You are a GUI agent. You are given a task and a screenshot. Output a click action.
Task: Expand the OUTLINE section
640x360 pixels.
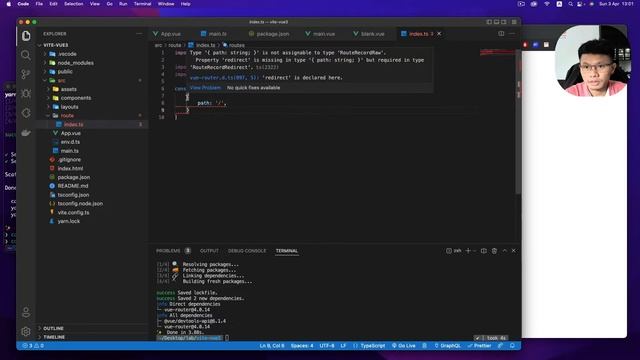coord(53,328)
